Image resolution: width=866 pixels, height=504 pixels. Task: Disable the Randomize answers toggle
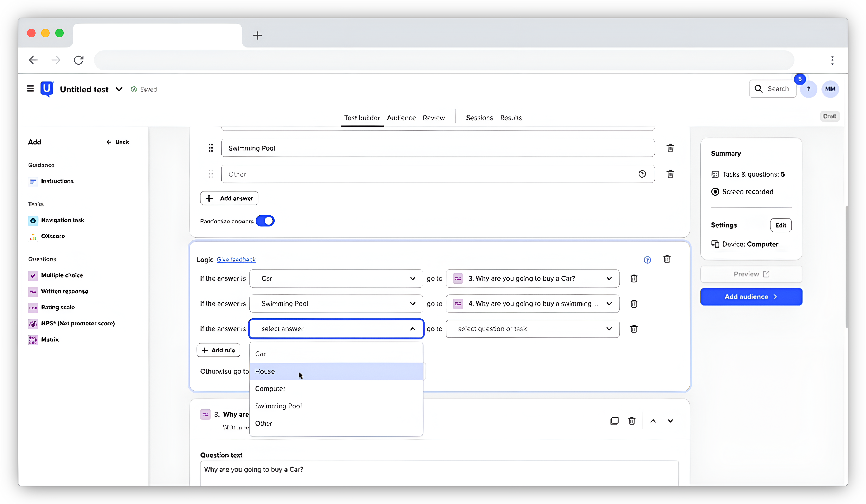tap(265, 221)
